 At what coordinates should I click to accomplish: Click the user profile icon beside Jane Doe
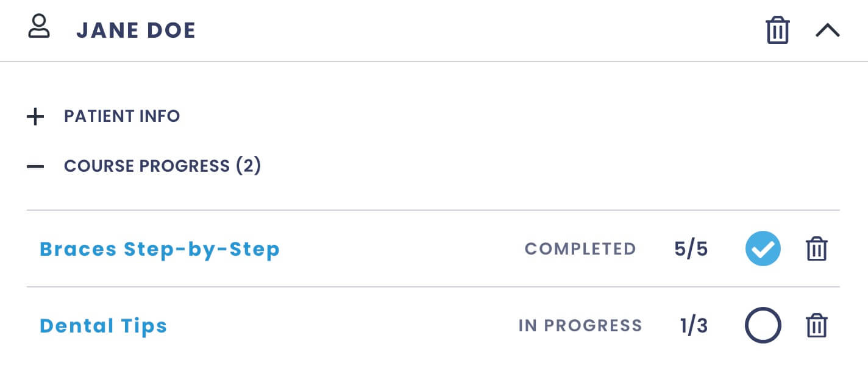[x=39, y=27]
